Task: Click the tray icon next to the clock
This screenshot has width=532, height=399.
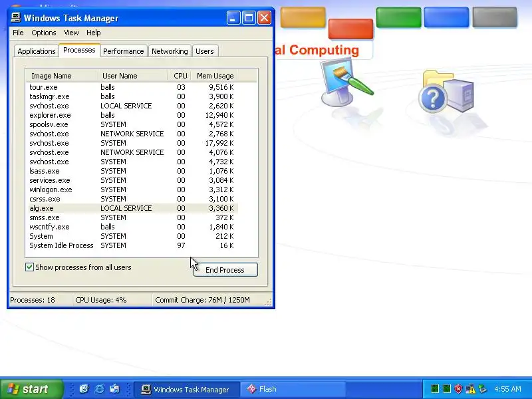Action: [482, 389]
